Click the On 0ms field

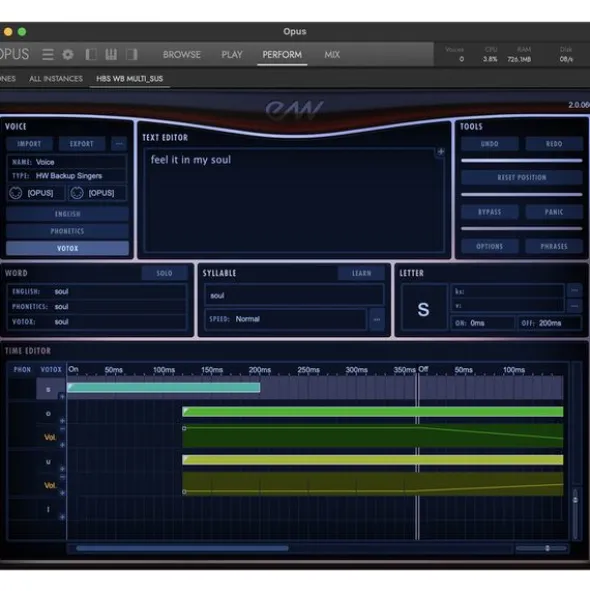point(483,323)
